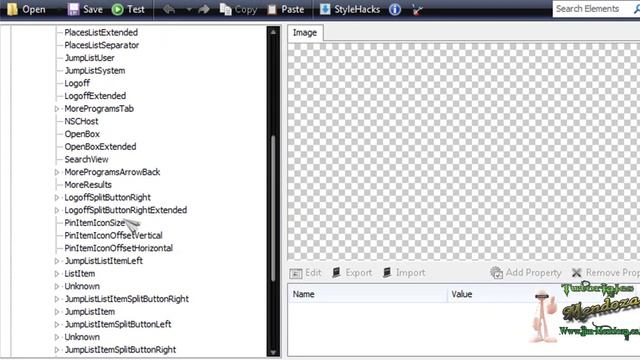Click the StyleHacks download icon
The height and width of the screenshot is (360, 640).
click(x=325, y=9)
